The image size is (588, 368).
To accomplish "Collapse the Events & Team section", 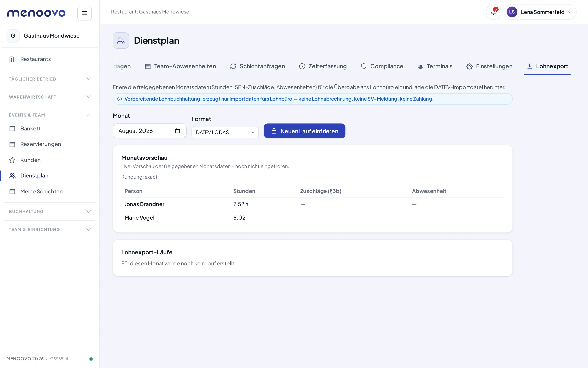I will pyautogui.click(x=50, y=115).
